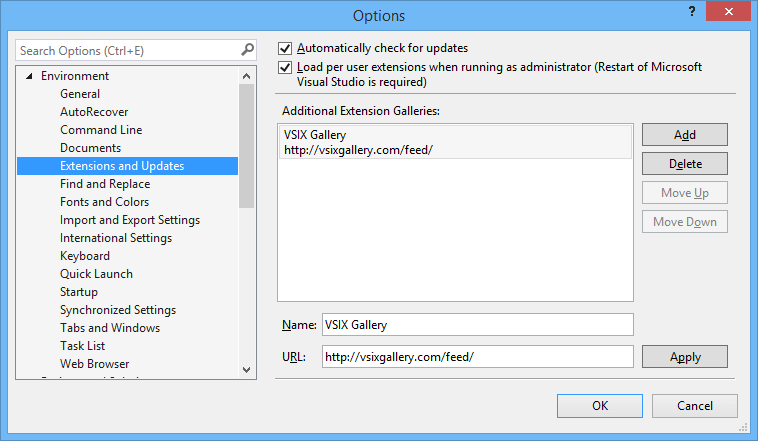This screenshot has height=441, width=758.
Task: Open Command Line options page
Action: (101, 130)
